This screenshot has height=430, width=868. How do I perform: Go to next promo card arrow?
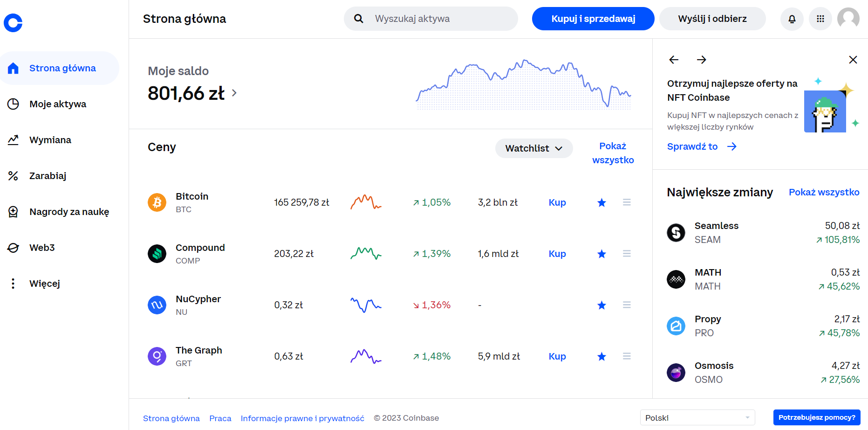(701, 60)
